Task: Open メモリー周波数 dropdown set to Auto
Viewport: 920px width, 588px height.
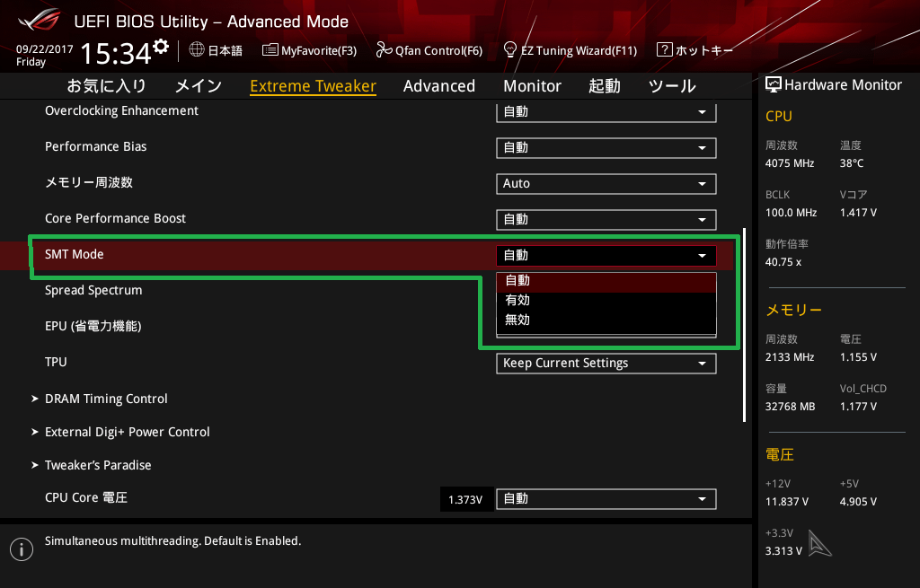Action: click(606, 183)
